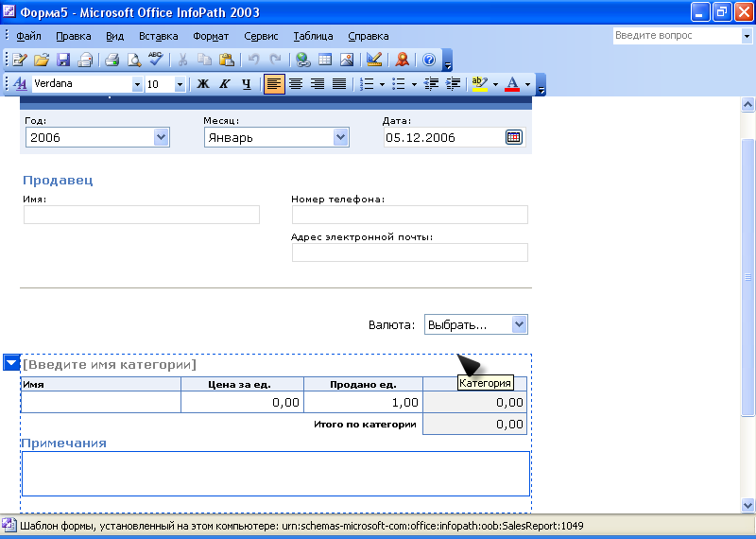Screen dimensions: 756x539
Task: Open the Формат menu
Action: pyautogui.click(x=210, y=36)
